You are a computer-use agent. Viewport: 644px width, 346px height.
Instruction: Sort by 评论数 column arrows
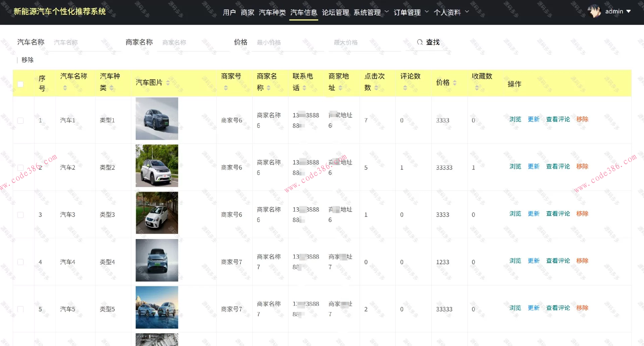click(x=406, y=88)
